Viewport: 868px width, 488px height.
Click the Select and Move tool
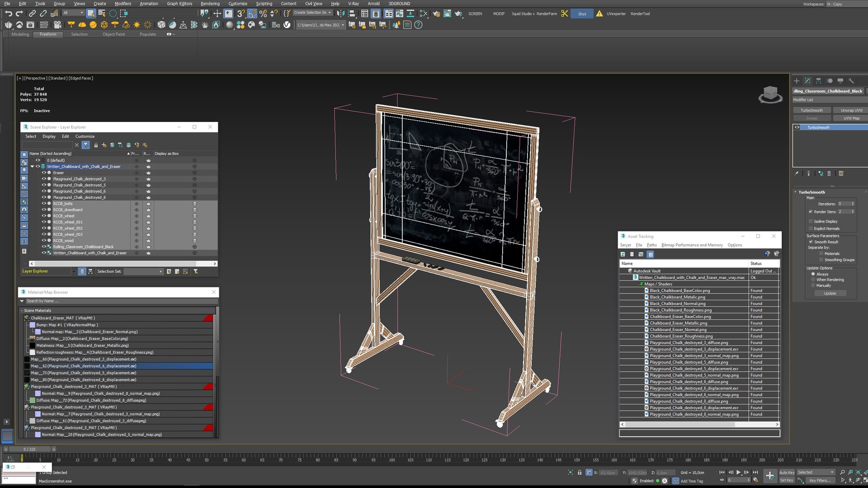coord(217,14)
